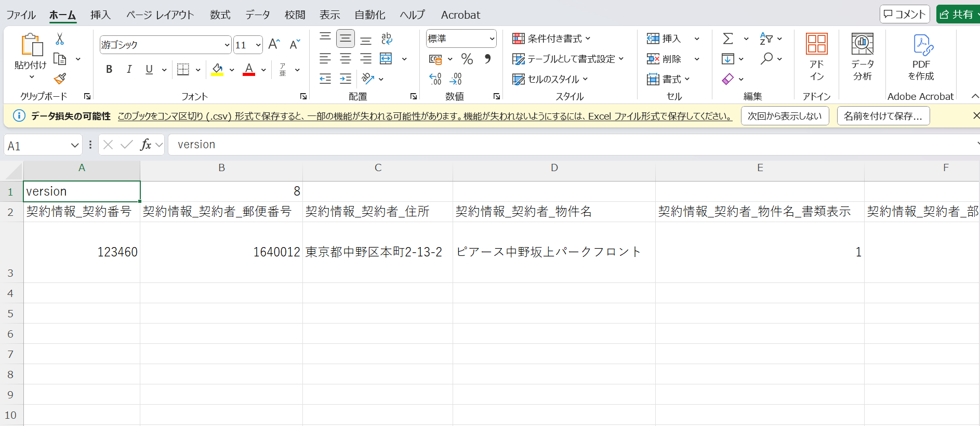
Task: Open テーブルとして書式設定 dropdown
Action: 568,59
